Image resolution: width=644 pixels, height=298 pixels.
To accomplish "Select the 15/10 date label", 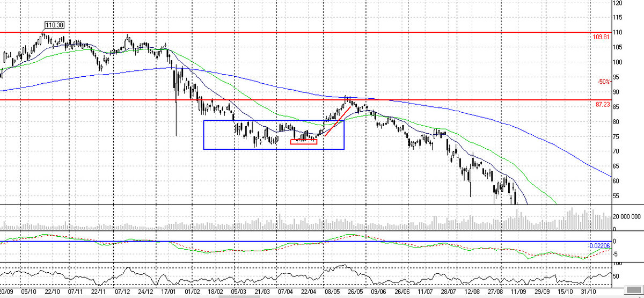I will point(566,292).
